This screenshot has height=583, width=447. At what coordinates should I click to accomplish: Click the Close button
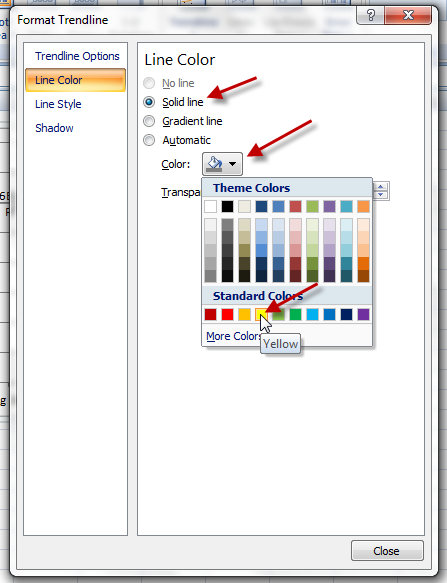click(387, 551)
